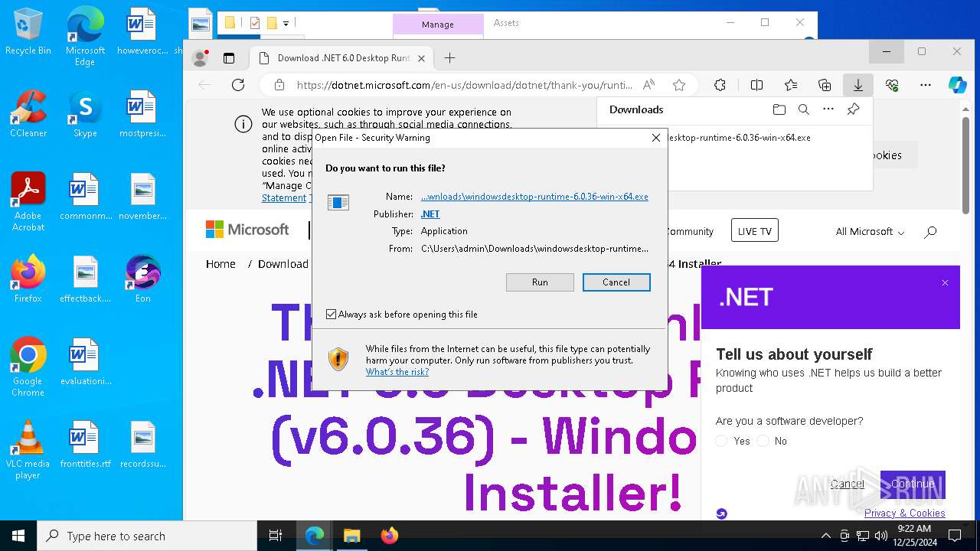Click Run in the security warning dialog
The image size is (980, 551).
click(540, 282)
